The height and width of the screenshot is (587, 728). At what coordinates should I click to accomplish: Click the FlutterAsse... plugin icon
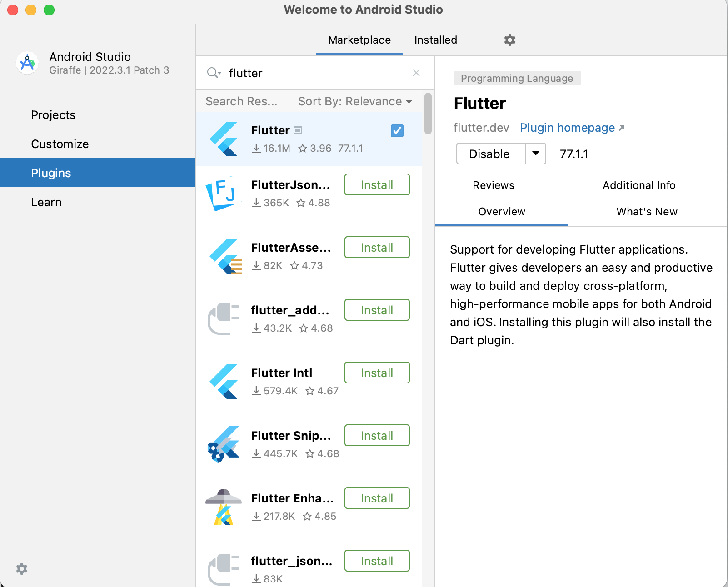coord(225,256)
